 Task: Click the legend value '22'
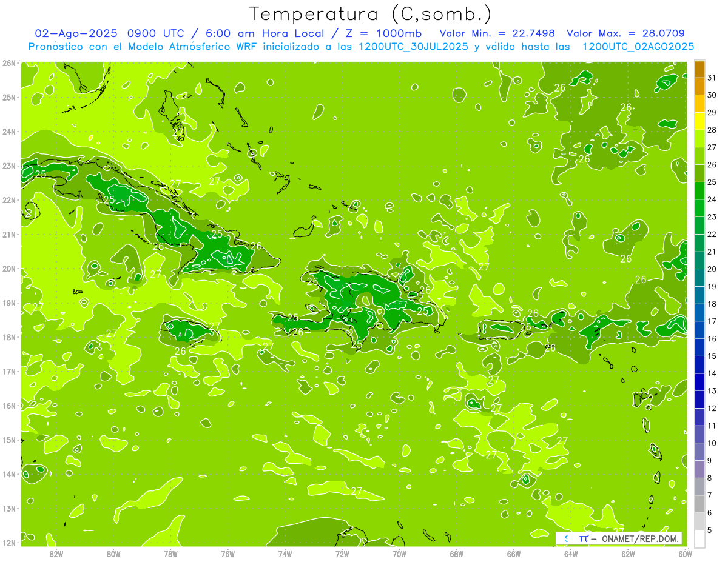712,234
